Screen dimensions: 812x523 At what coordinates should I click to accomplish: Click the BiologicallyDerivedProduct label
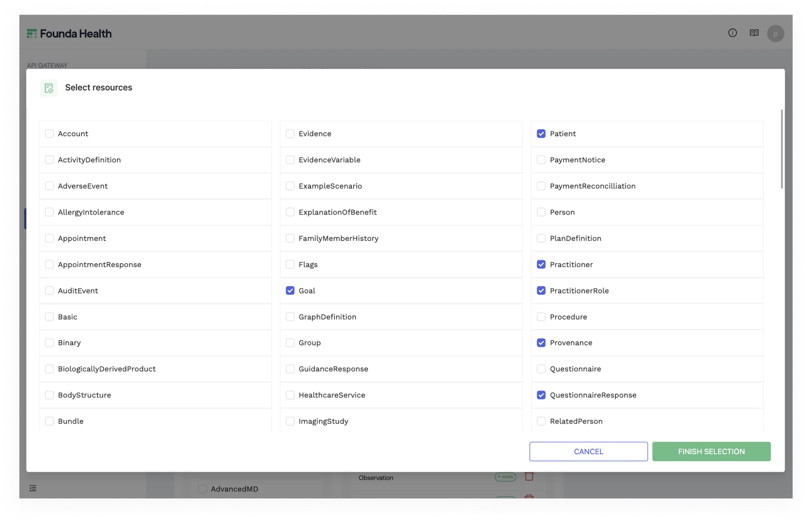click(x=107, y=368)
